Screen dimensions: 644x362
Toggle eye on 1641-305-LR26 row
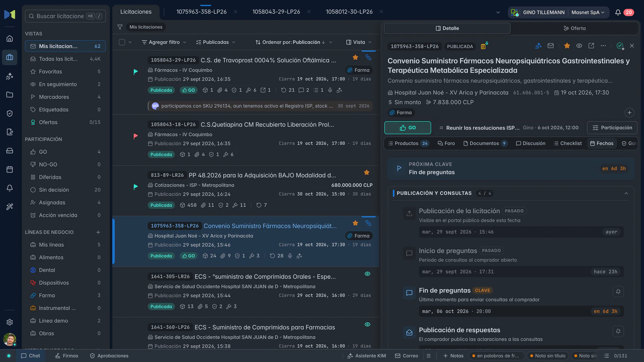coord(367,274)
